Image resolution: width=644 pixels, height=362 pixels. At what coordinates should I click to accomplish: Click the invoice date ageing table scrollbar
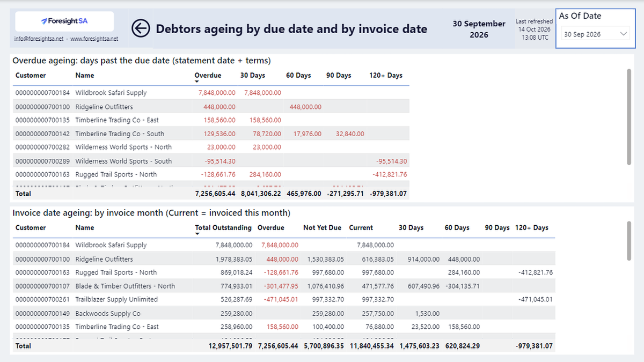click(x=630, y=240)
